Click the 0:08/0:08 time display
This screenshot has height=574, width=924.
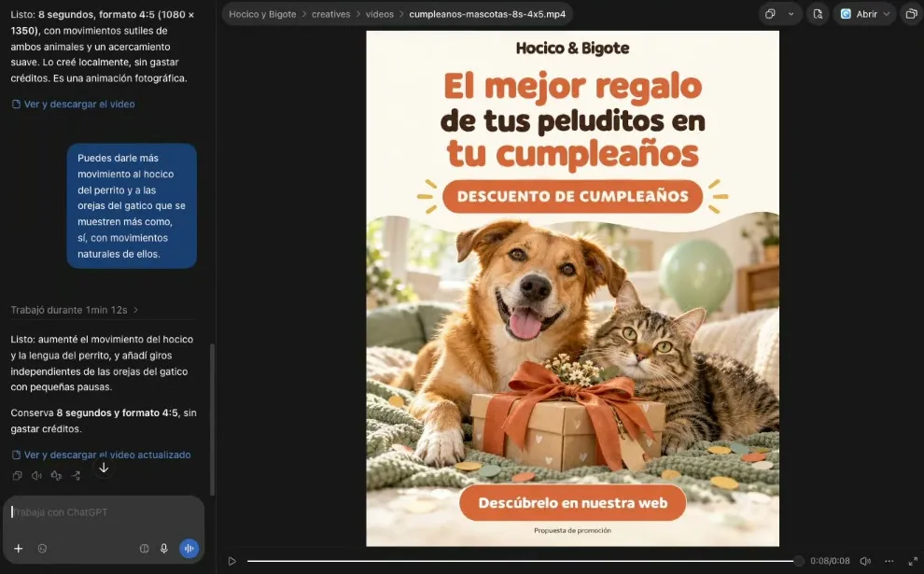(830, 561)
